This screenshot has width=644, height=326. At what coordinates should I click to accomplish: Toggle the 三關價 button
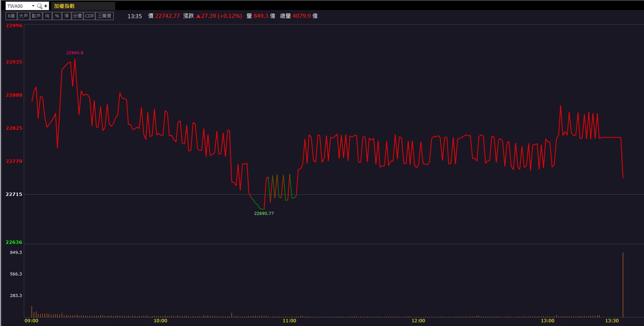(x=104, y=16)
